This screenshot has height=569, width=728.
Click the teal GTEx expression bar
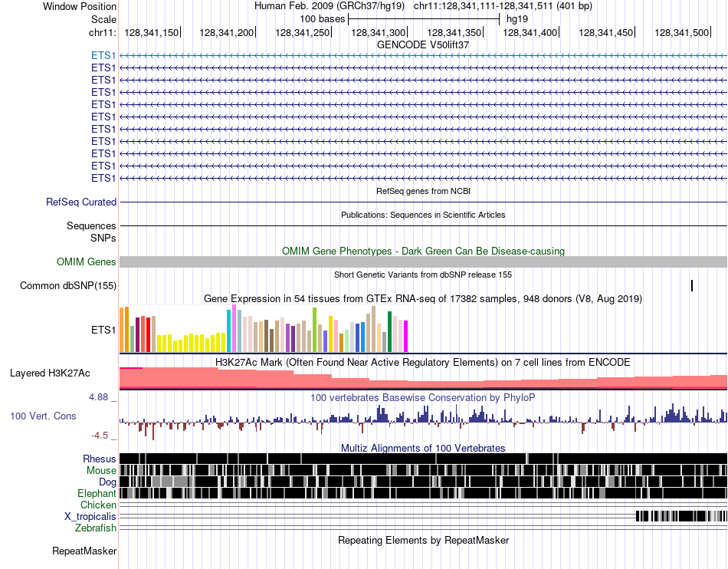[x=229, y=331]
